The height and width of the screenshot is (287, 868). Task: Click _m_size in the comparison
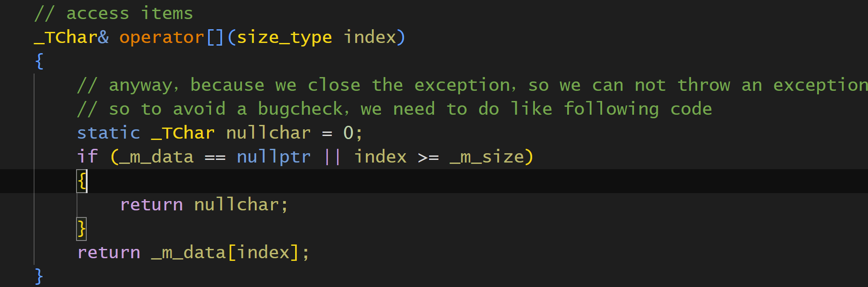pos(487,157)
